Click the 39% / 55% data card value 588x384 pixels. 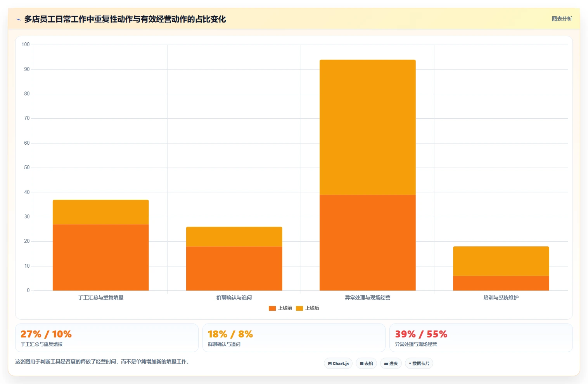point(421,334)
